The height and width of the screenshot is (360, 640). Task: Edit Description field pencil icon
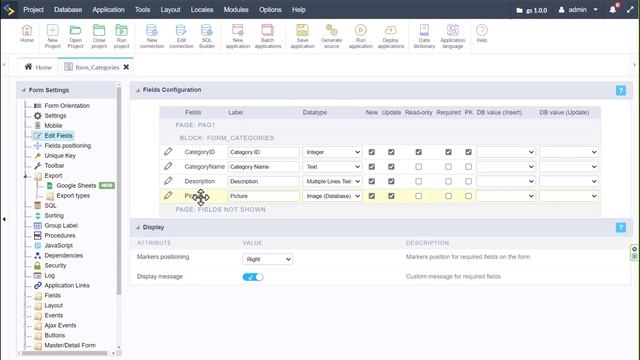click(x=168, y=181)
